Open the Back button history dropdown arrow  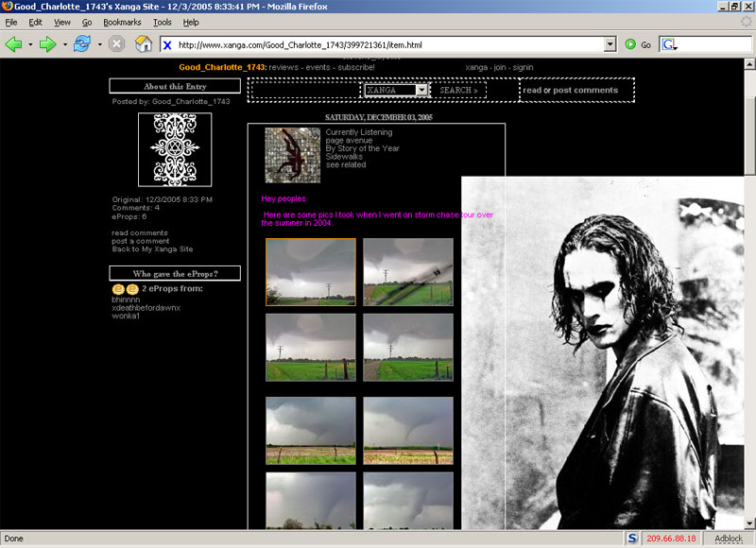pyautogui.click(x=30, y=44)
